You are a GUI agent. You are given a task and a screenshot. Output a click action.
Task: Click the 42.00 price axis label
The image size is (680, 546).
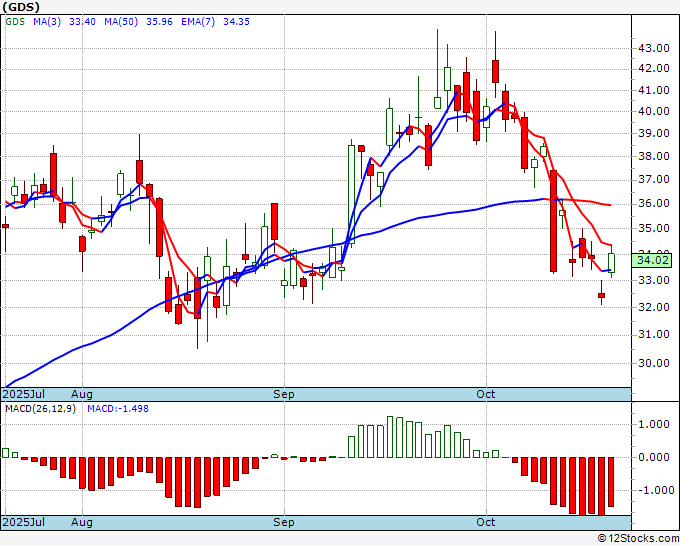(654, 69)
